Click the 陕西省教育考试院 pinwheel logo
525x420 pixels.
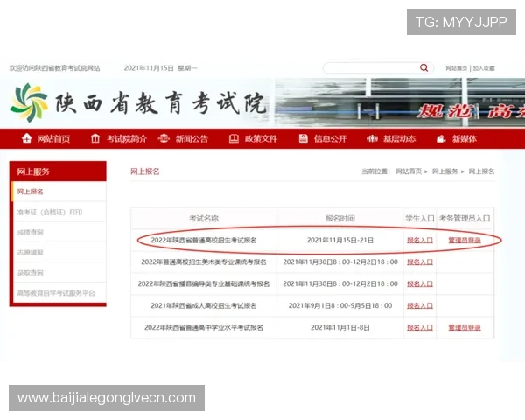pyautogui.click(x=29, y=102)
